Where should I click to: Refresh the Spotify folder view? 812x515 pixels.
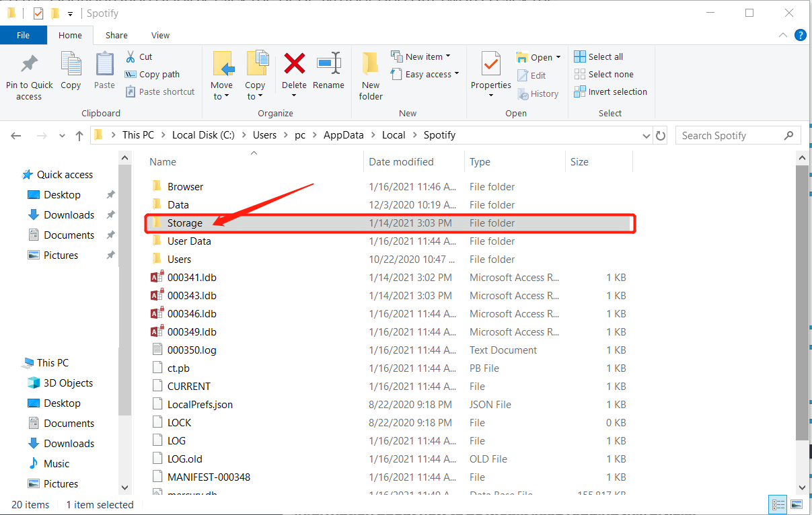[661, 136]
